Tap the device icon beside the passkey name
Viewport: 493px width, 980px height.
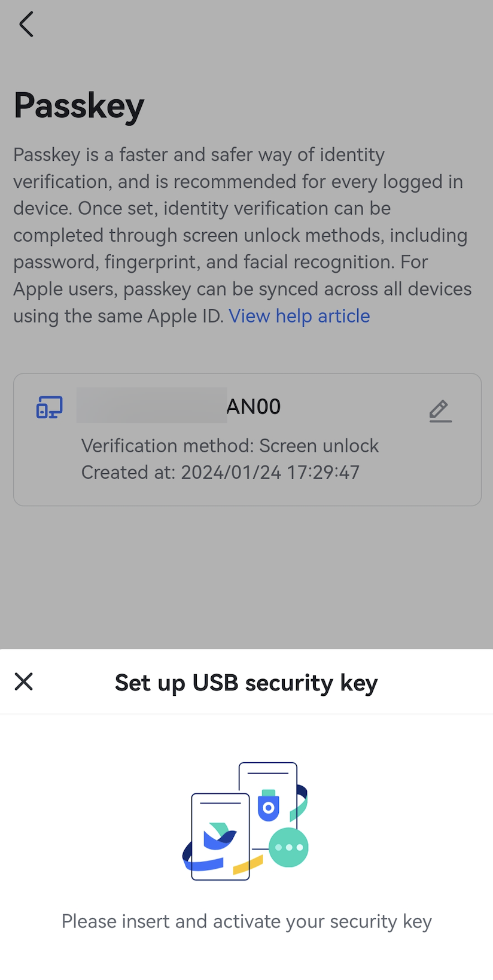click(49, 407)
